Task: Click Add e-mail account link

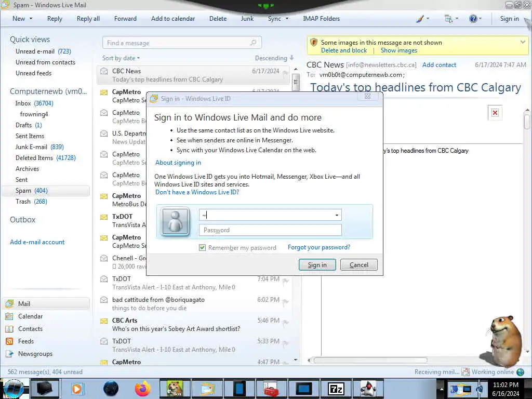Action: [x=37, y=242]
